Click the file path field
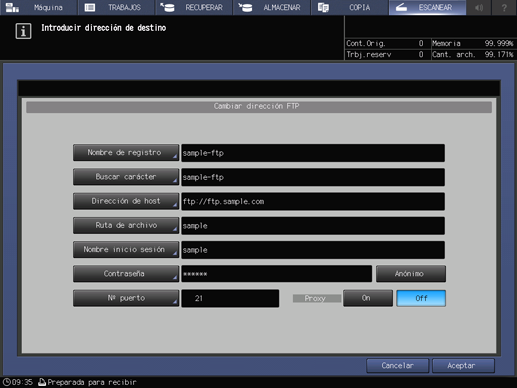This screenshot has width=517, height=388. point(313,226)
